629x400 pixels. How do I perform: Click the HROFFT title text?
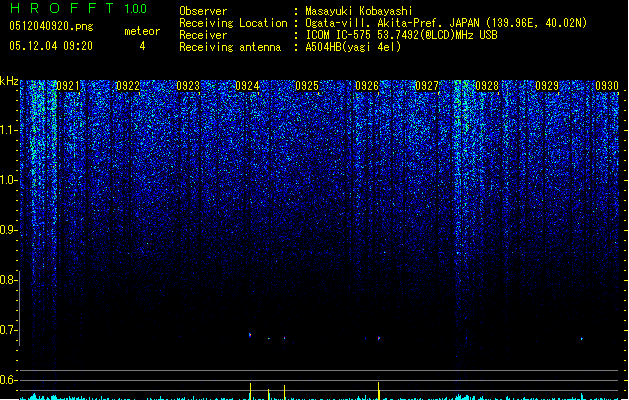61,8
